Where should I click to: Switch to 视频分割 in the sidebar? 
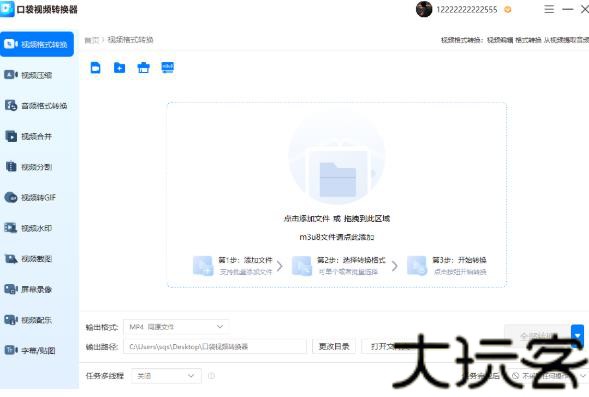37,167
